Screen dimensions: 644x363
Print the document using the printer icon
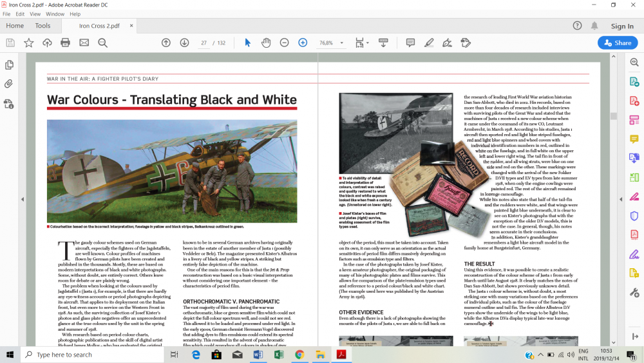click(65, 43)
